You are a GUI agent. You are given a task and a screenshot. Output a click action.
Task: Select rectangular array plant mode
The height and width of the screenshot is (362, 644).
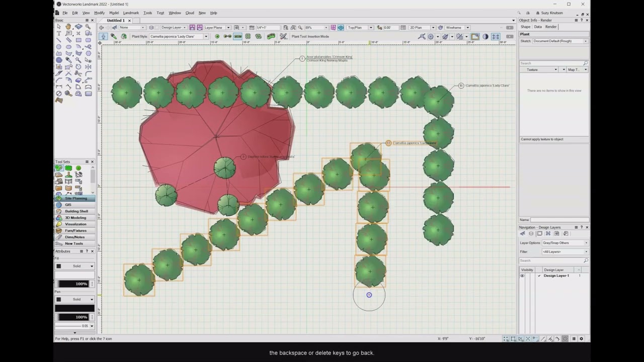pos(248,36)
